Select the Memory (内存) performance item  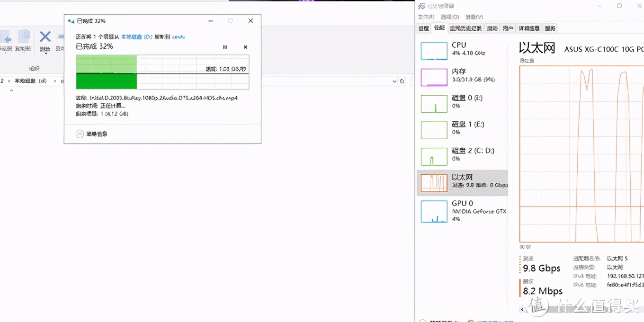462,77
